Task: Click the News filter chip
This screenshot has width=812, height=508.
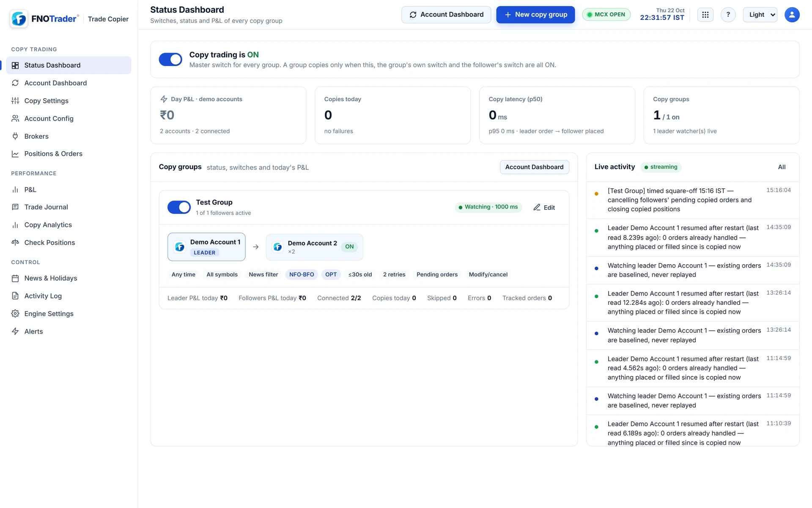Action: [263, 275]
